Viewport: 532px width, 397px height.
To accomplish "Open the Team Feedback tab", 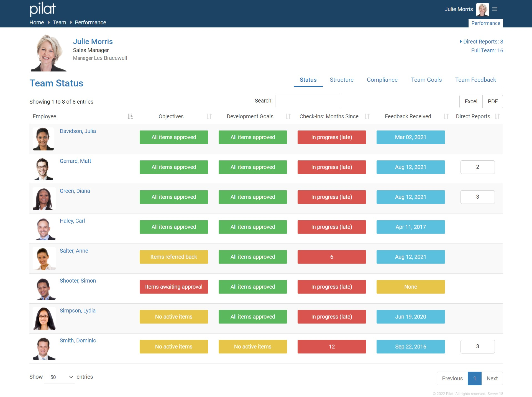I will pos(475,80).
